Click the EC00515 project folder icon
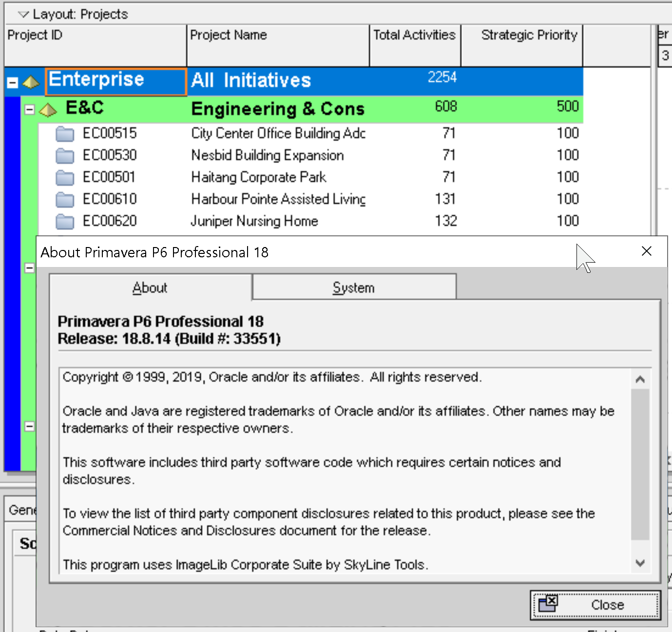Viewport: 672px width, 632px height. coord(65,134)
